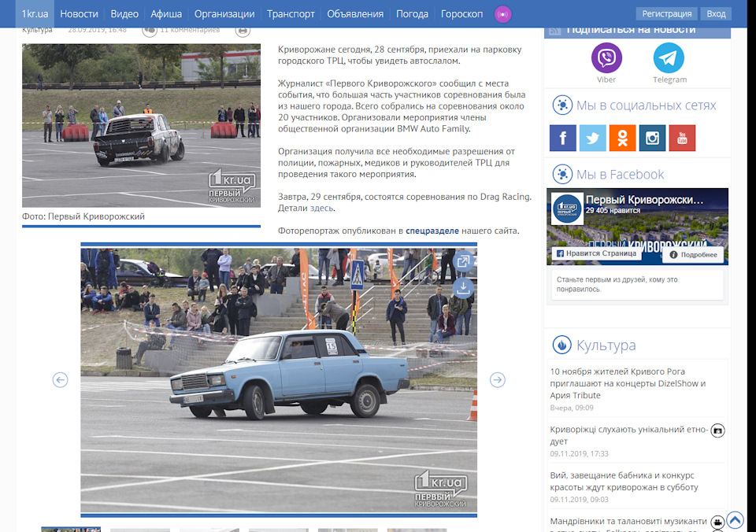Check the Погода menu section
Viewport: 756px width, 532px height.
[412, 14]
